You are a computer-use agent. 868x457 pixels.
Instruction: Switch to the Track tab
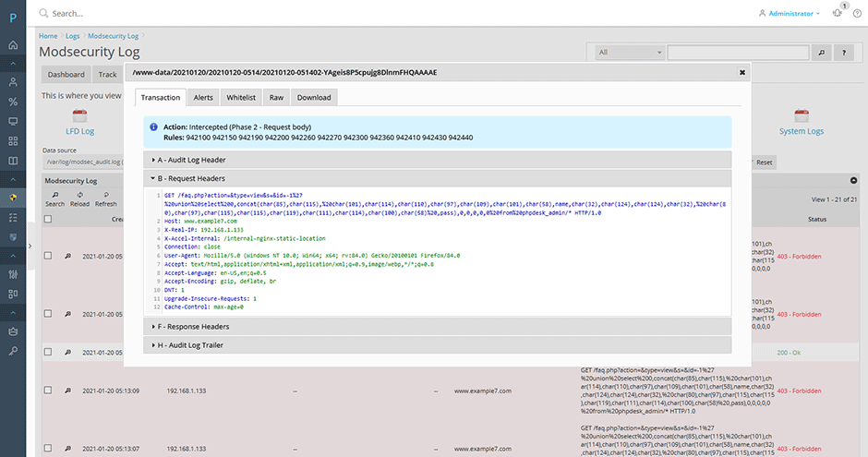click(107, 74)
